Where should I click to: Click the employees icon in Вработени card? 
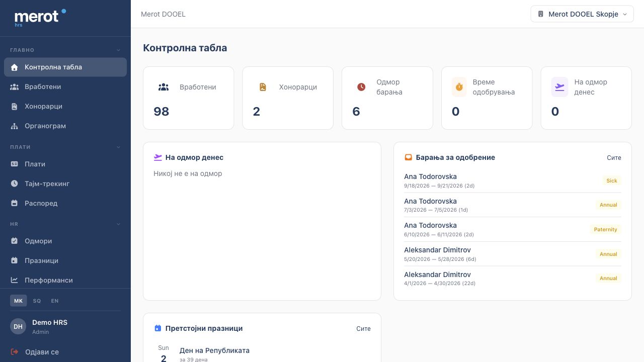coord(164,87)
